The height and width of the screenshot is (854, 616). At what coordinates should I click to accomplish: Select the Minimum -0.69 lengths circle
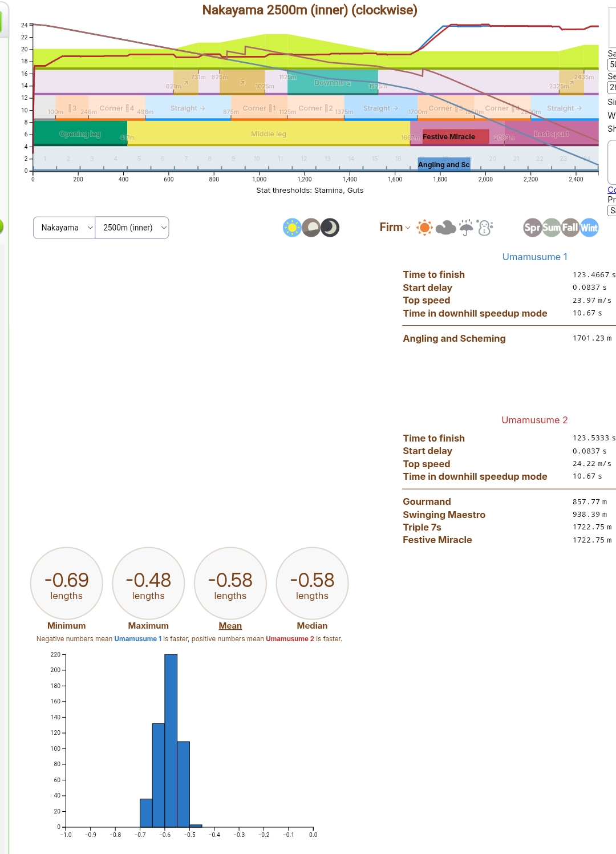click(67, 583)
